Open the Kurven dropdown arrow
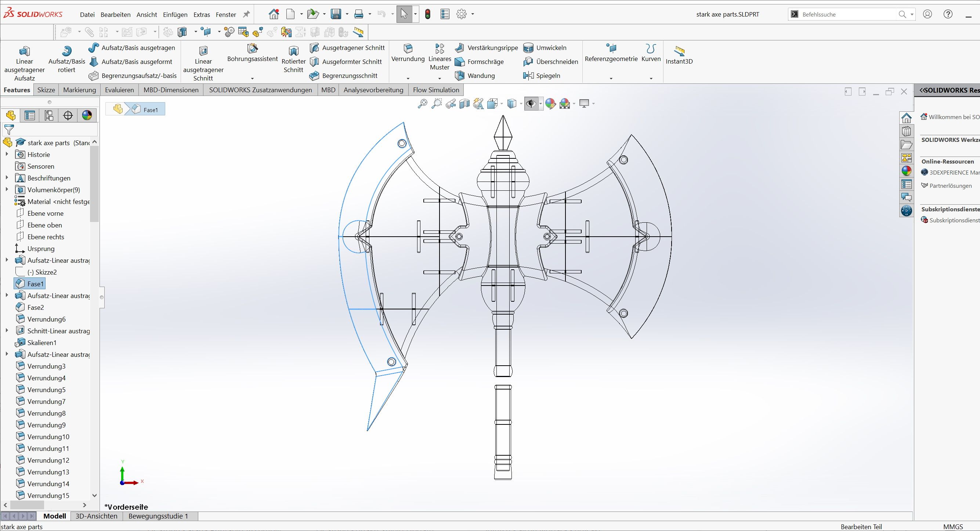This screenshot has width=980, height=531. coord(651,79)
